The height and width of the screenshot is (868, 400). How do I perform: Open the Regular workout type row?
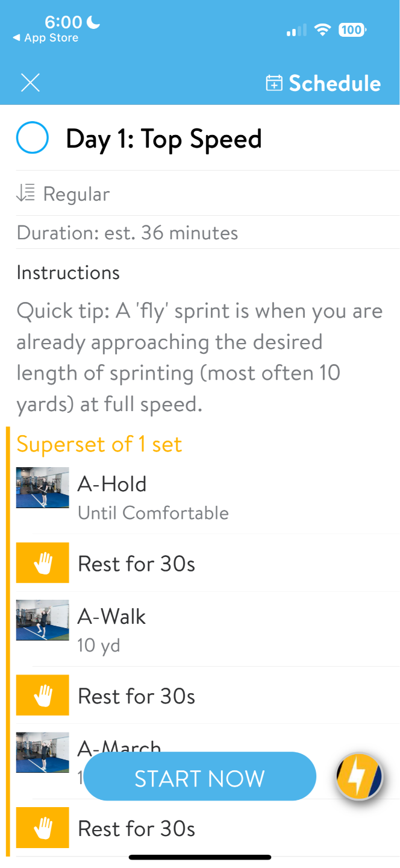pos(208,193)
